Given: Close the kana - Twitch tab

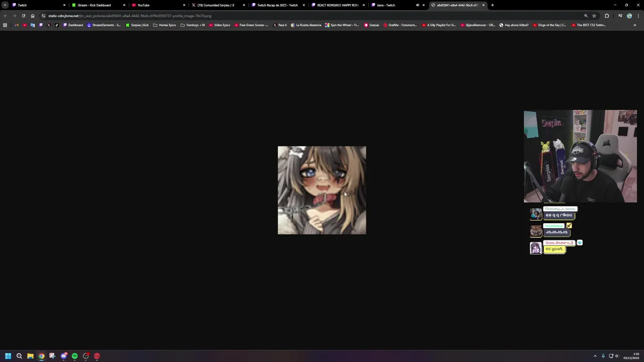Looking at the screenshot, I should pos(424,5).
